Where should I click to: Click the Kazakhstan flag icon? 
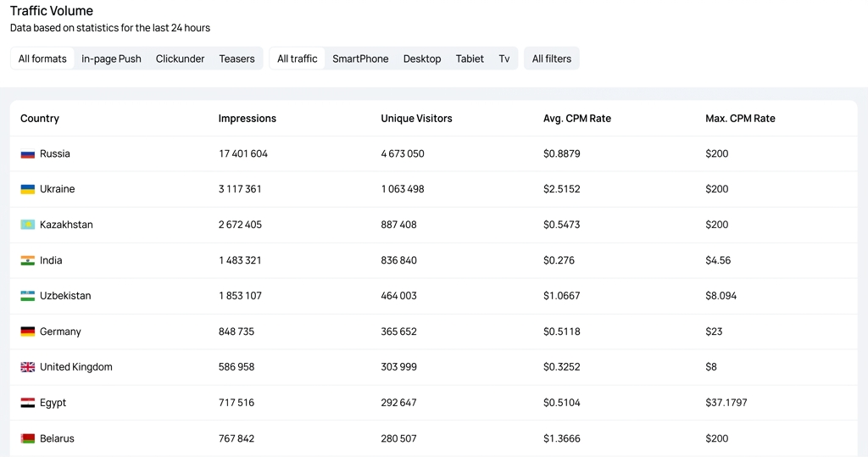pos(28,225)
